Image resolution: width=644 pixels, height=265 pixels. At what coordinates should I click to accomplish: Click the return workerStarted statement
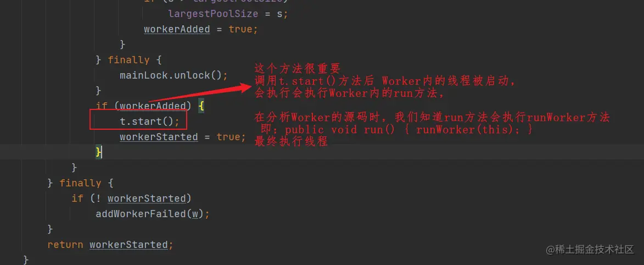[x=110, y=245]
